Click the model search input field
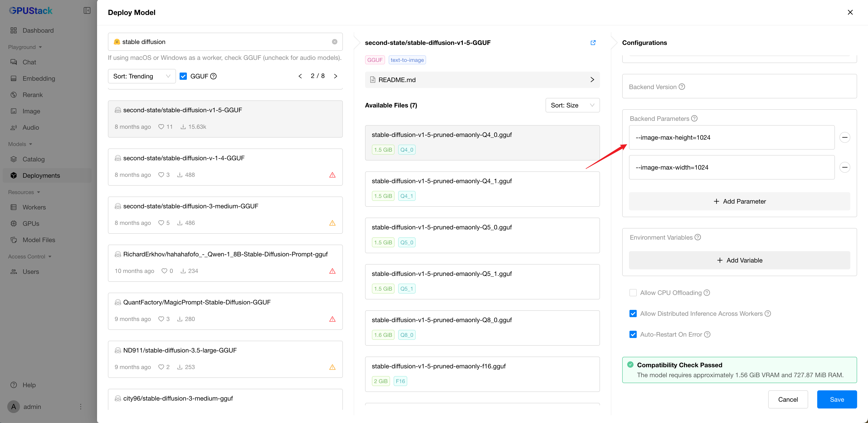 pos(225,42)
